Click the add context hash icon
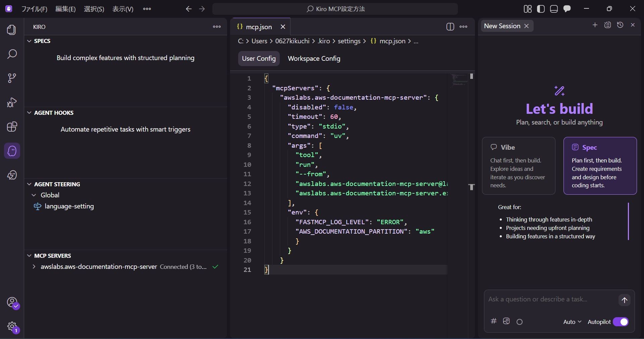The height and width of the screenshot is (339, 644). click(x=493, y=321)
